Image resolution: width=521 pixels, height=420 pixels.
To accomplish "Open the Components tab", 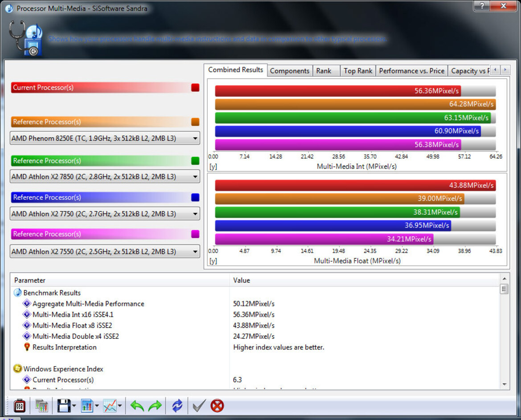I will (289, 71).
